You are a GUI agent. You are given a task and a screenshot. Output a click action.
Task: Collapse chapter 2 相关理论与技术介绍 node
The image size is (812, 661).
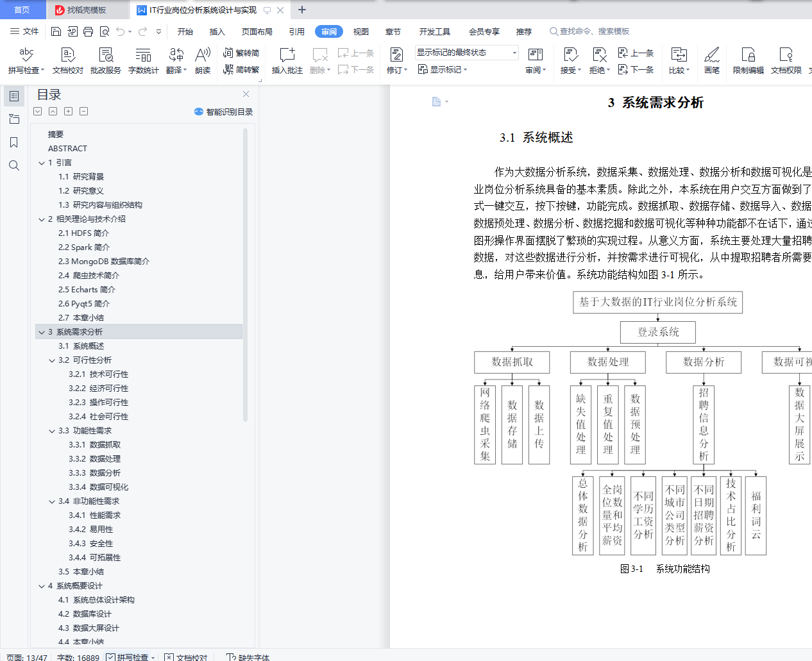tap(42, 219)
